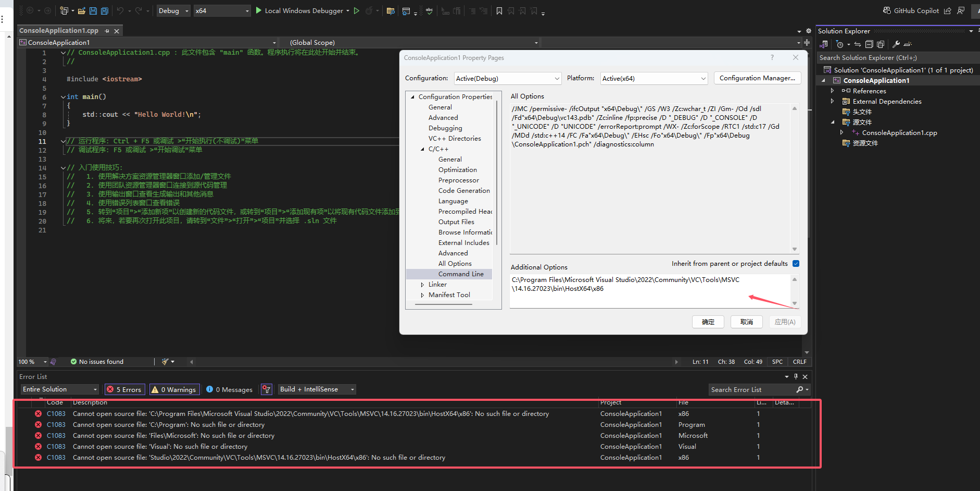This screenshot has height=491, width=980.
Task: Click Sync with Active Document arrows icon
Action: [x=858, y=44]
